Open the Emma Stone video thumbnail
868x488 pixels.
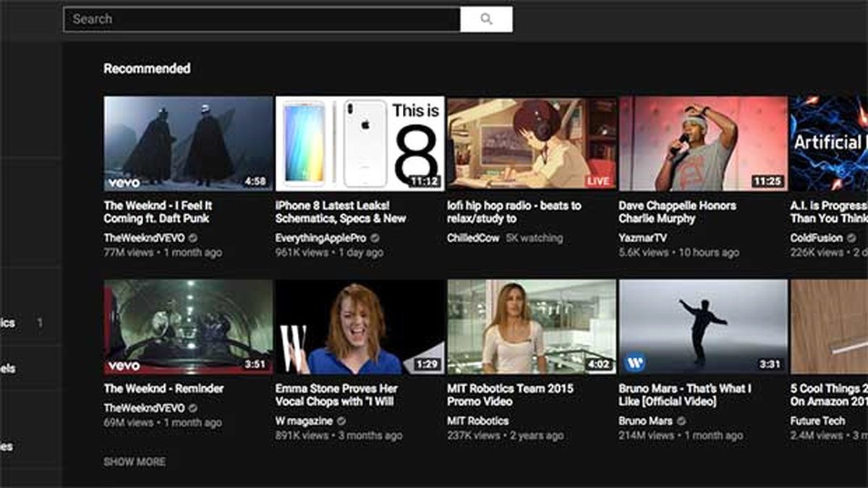(x=359, y=327)
